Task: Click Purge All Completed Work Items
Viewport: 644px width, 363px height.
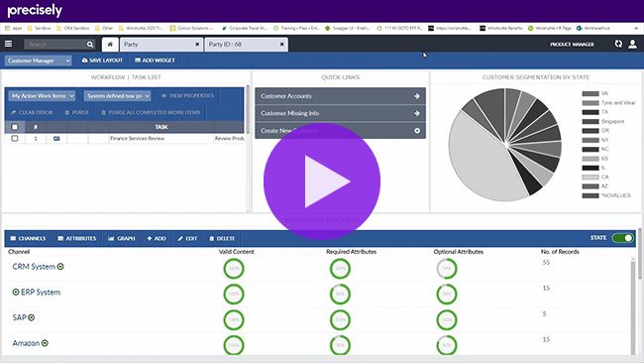Action: tap(151, 112)
